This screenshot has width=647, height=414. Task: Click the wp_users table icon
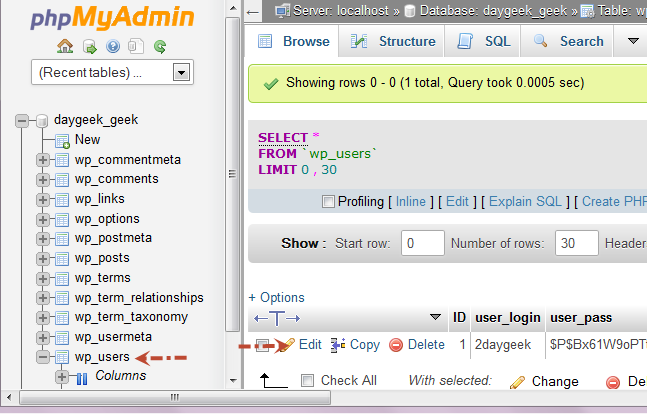(62, 357)
